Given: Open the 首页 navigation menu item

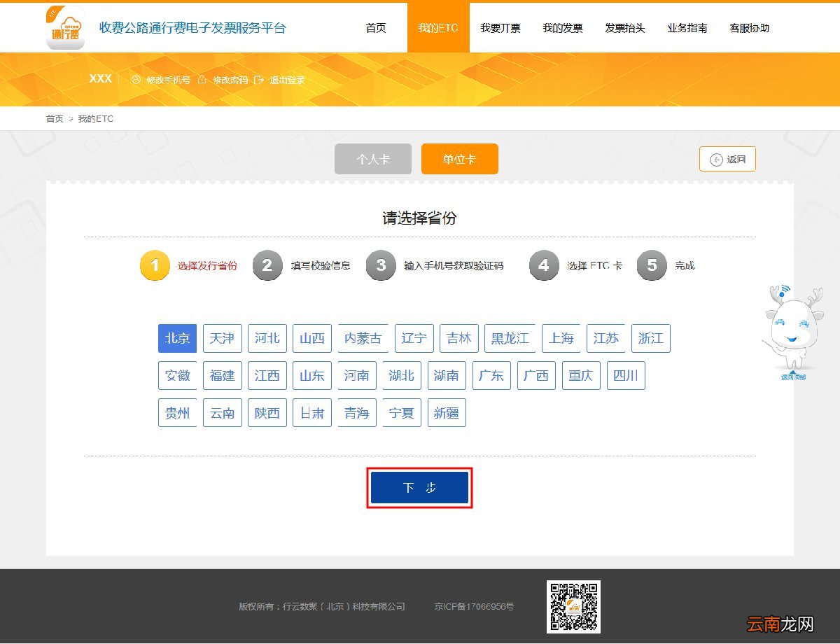Looking at the screenshot, I should tap(376, 28).
